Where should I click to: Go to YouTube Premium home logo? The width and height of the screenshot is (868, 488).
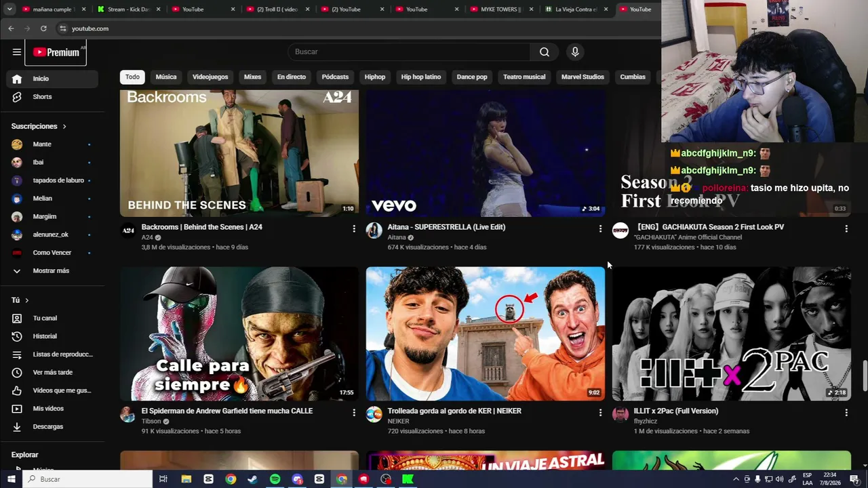point(56,52)
